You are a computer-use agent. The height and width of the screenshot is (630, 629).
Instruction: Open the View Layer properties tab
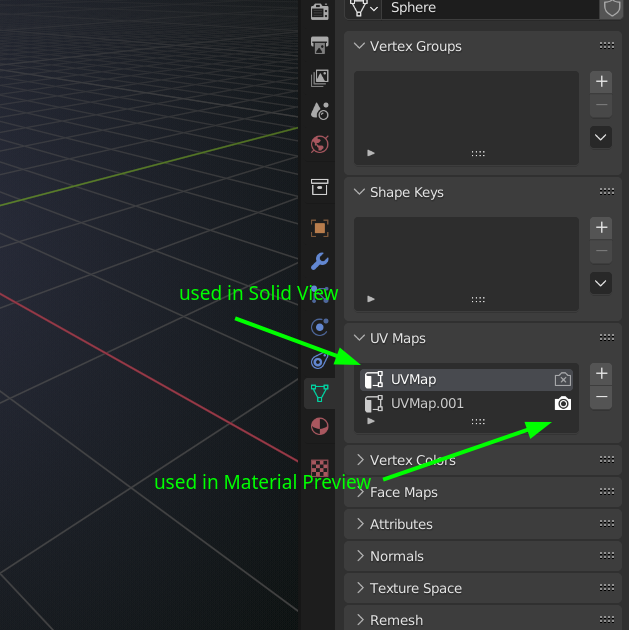[x=320, y=78]
